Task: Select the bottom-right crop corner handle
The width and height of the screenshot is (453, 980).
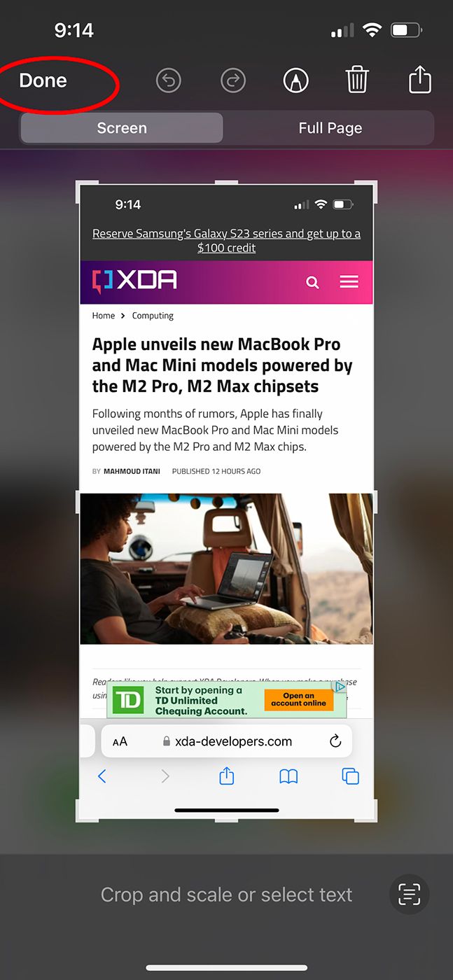Action: pos(372,817)
